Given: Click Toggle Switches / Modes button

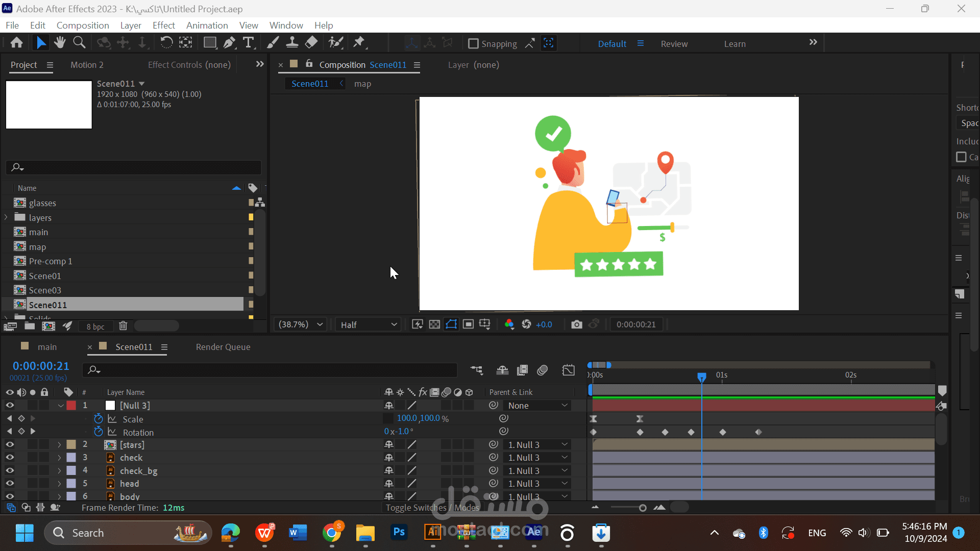Looking at the screenshot, I should (x=432, y=508).
